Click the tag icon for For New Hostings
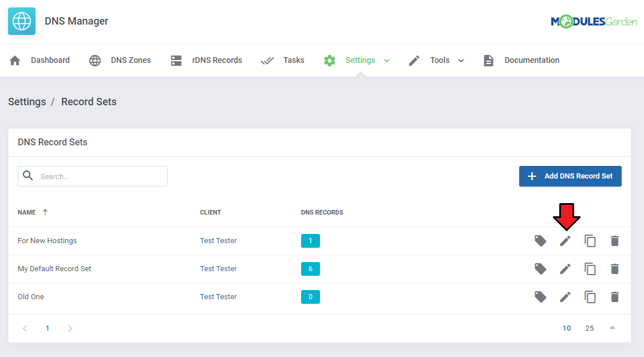Viewport: 644px width, 357px height. (x=540, y=241)
